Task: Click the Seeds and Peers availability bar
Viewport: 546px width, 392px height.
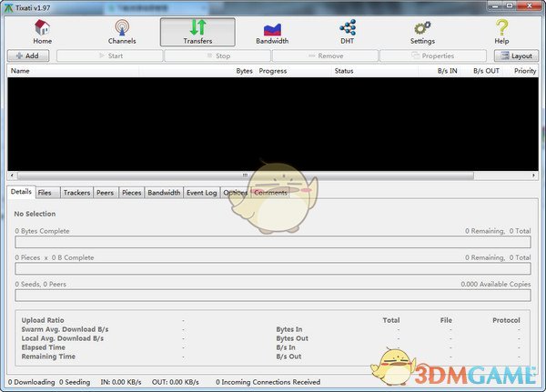Action: (x=273, y=296)
